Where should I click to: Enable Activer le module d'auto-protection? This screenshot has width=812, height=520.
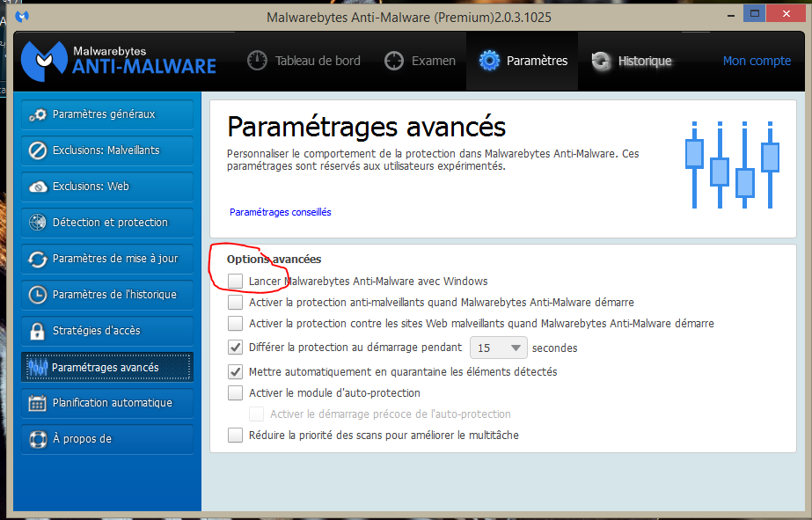pos(235,393)
